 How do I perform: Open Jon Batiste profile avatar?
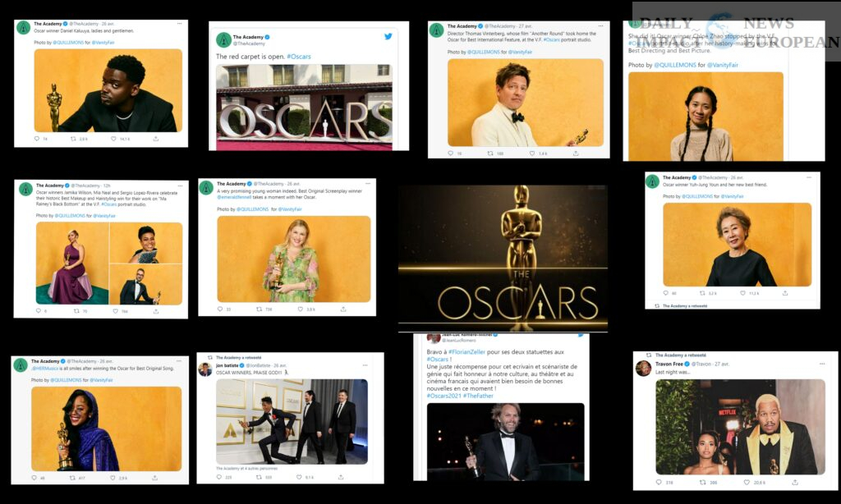(205, 369)
